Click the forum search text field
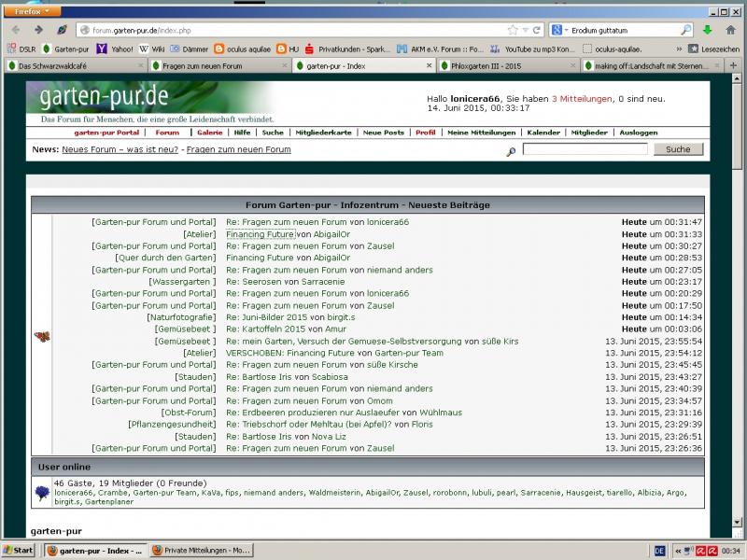Screen dimensions: 747x560 [585, 149]
